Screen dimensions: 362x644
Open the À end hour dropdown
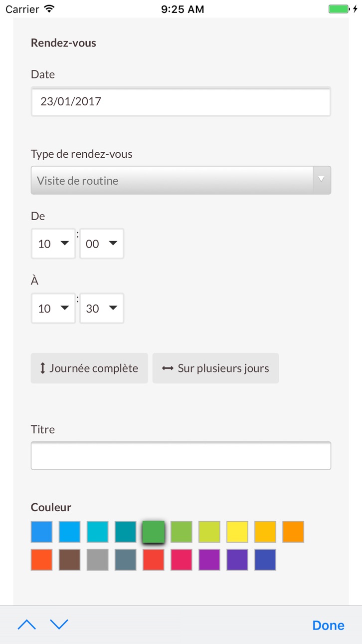(53, 309)
